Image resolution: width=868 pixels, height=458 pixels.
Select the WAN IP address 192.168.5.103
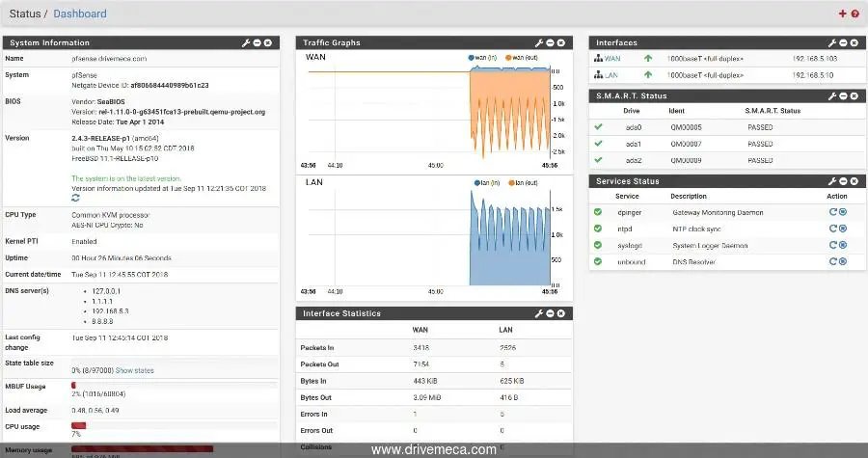click(815, 58)
